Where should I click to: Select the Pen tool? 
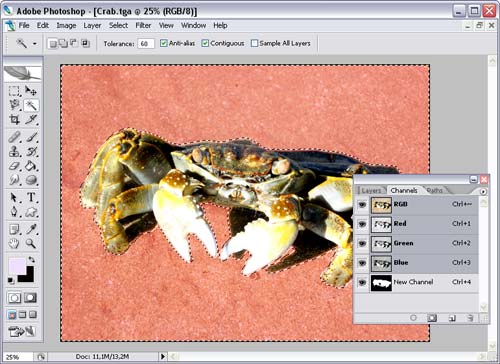[x=14, y=212]
